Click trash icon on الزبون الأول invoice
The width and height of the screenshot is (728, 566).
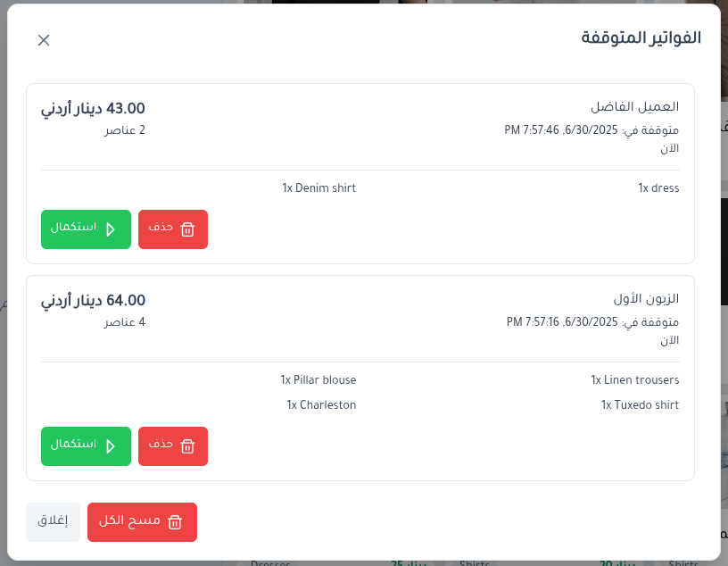pyautogui.click(x=187, y=446)
